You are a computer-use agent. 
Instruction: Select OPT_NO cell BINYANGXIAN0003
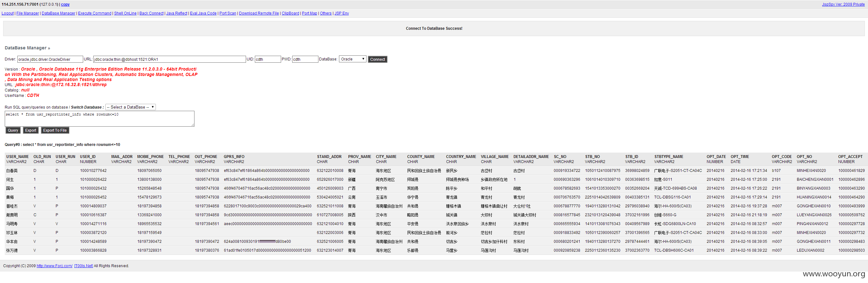tap(813, 188)
